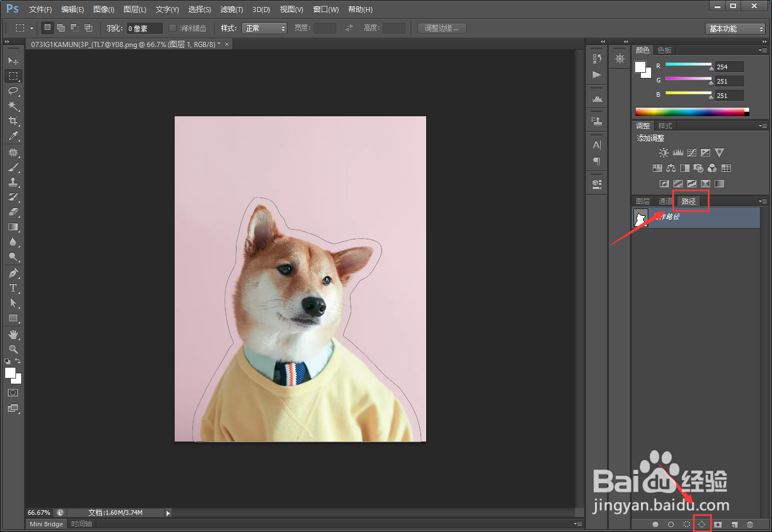Toggle the 消除锯齿 anti-alias checkbox
The width and height of the screenshot is (772, 532).
[x=172, y=28]
